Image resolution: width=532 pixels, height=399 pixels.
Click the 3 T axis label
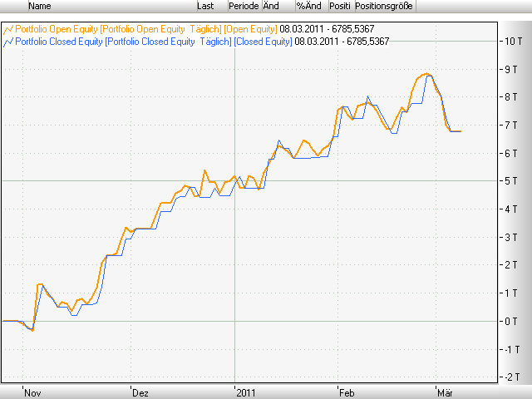pyautogui.click(x=511, y=237)
